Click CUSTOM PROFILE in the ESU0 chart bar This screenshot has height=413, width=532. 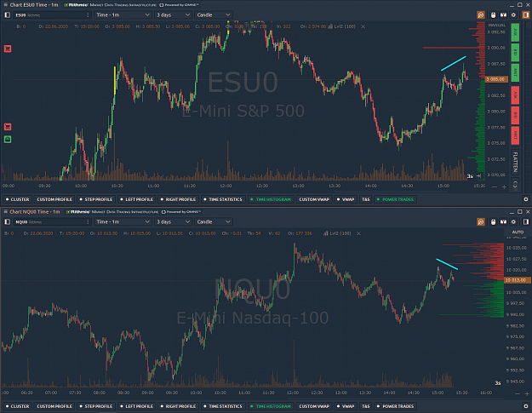coord(54,199)
